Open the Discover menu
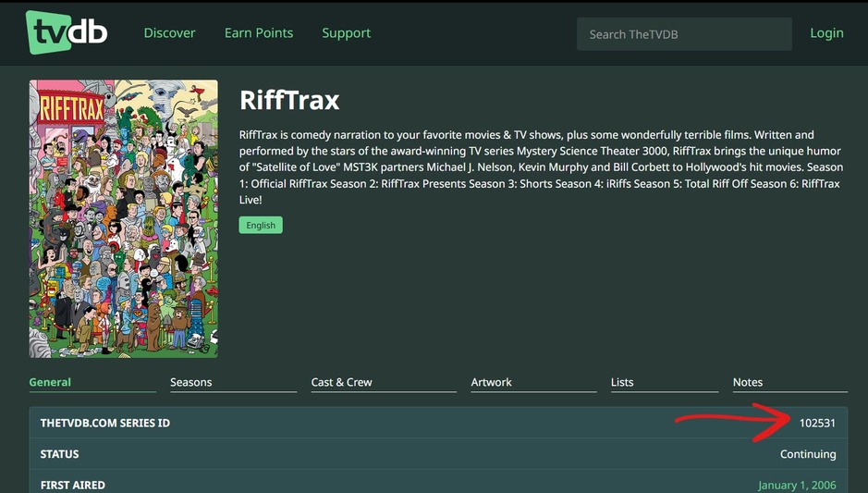 point(169,33)
